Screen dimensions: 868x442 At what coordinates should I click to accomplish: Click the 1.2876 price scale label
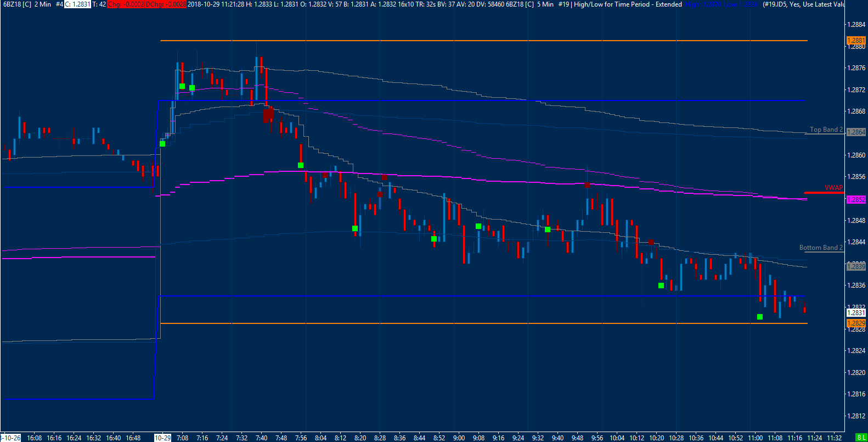[856, 68]
